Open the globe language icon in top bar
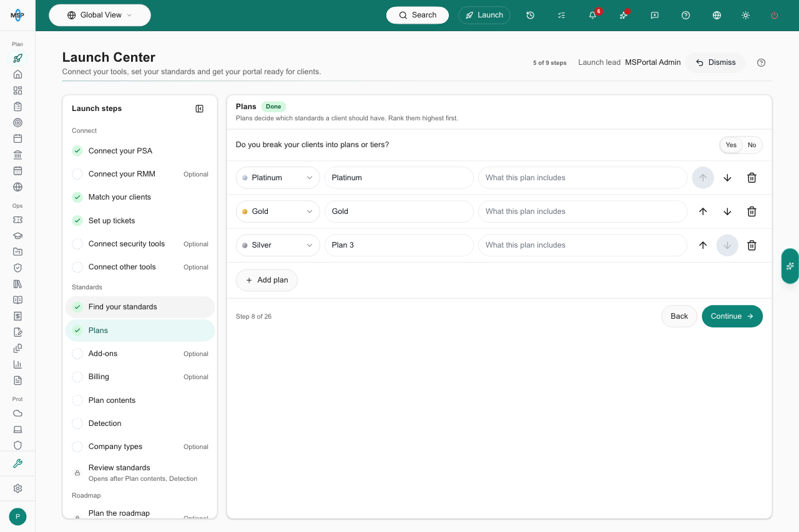 tap(717, 15)
